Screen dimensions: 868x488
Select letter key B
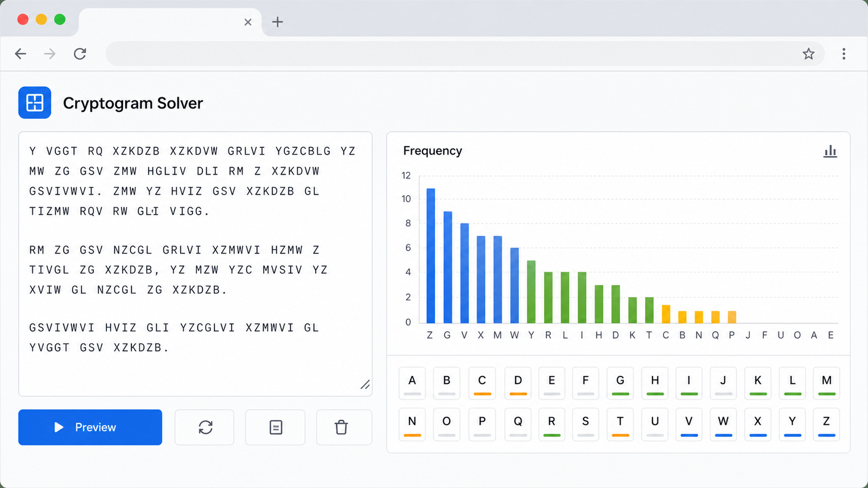tap(446, 383)
